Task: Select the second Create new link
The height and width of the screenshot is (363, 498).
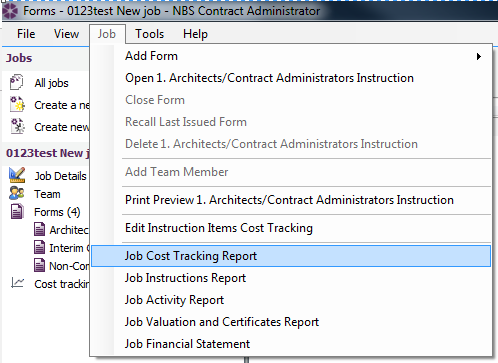Action: click(62, 127)
